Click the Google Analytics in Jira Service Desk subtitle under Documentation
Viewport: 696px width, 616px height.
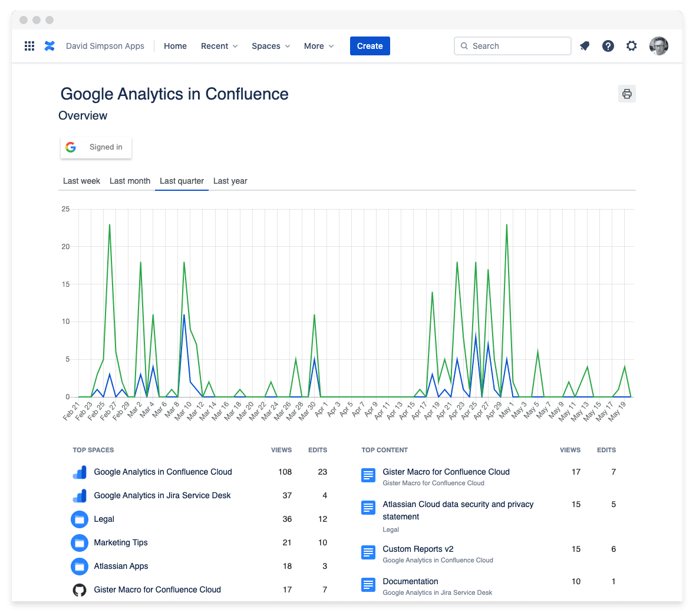coord(437,592)
